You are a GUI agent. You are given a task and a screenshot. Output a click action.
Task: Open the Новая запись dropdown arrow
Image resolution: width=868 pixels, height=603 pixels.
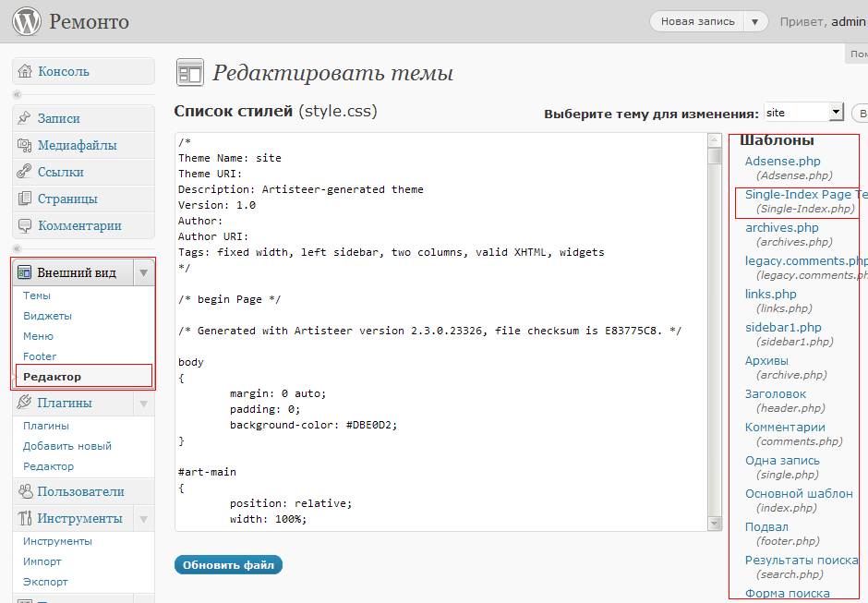(x=754, y=21)
